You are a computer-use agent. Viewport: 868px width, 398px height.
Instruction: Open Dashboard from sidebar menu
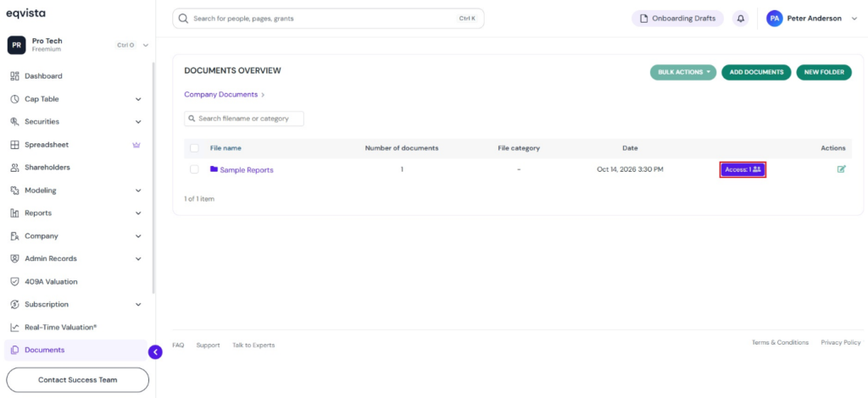point(43,76)
